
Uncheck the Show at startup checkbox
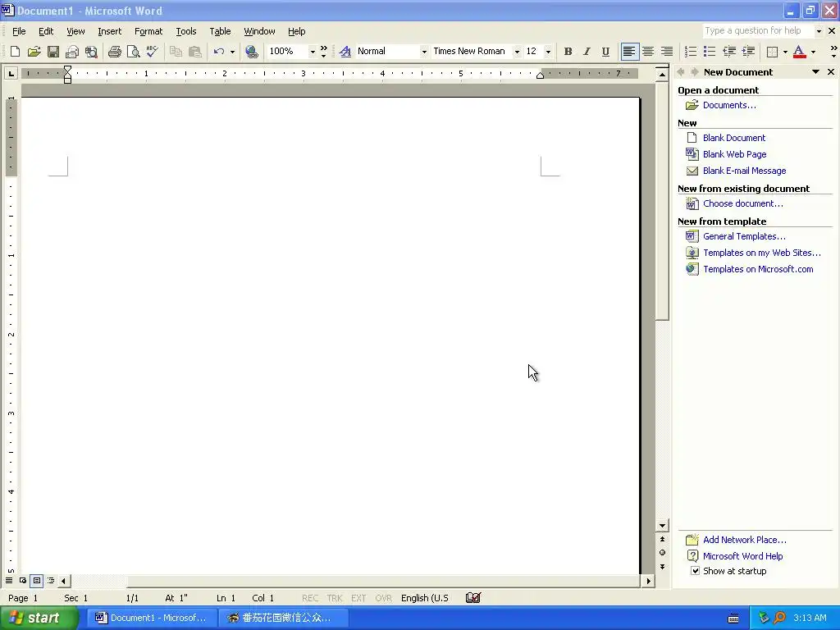pos(695,571)
